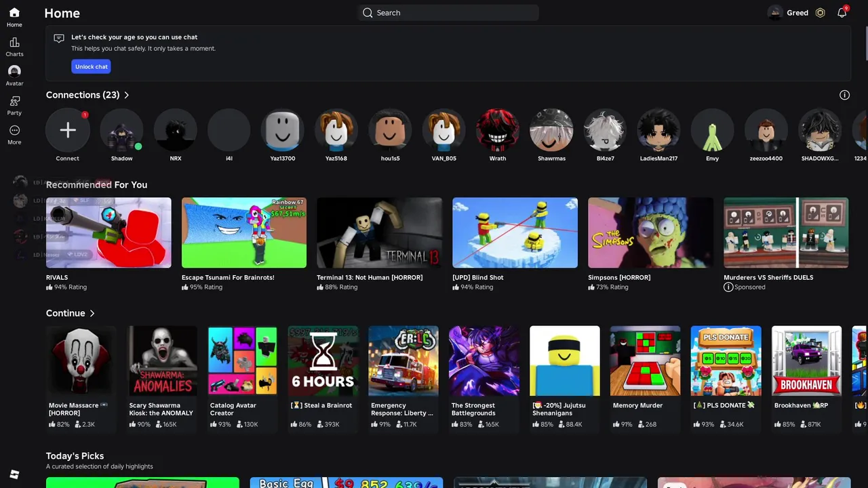The image size is (868, 488).
Task: Open hou1s5's avatar
Action: tap(390, 130)
